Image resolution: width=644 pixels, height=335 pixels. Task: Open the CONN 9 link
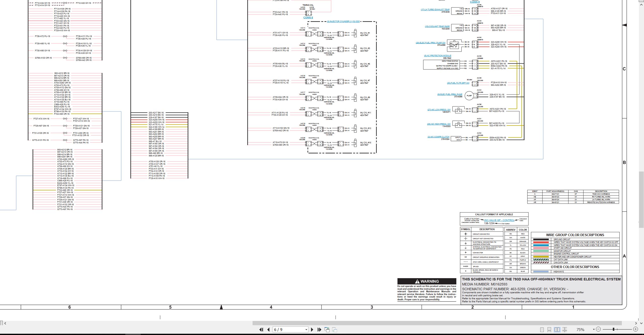tap(475, 2)
